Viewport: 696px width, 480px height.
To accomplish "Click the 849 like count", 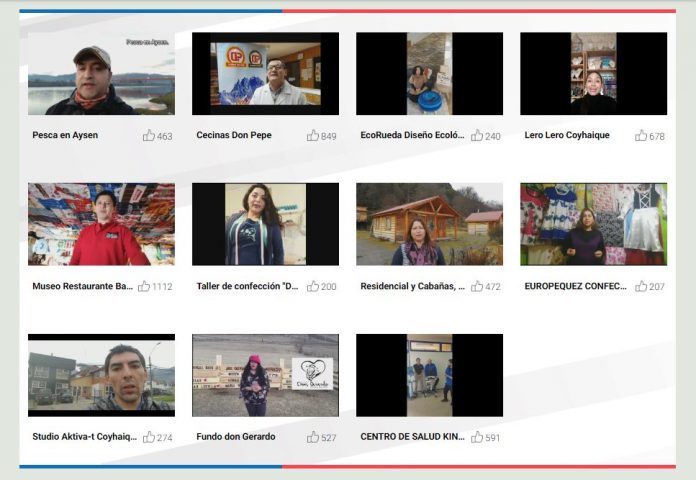I will 328,136.
